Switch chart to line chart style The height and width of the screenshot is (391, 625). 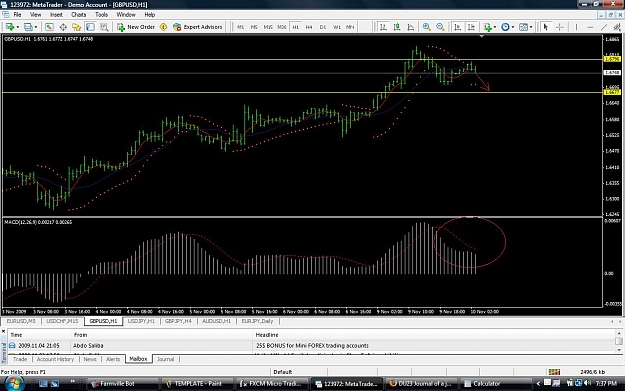411,27
